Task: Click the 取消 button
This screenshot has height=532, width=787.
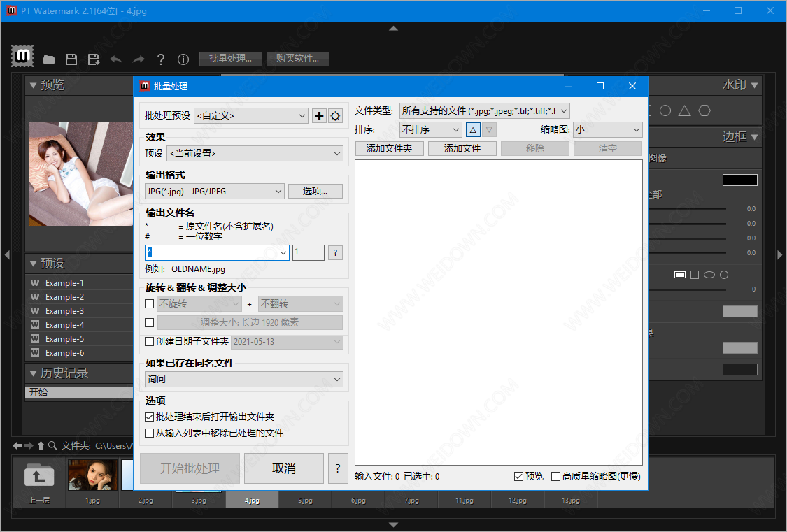Action: 283,468
